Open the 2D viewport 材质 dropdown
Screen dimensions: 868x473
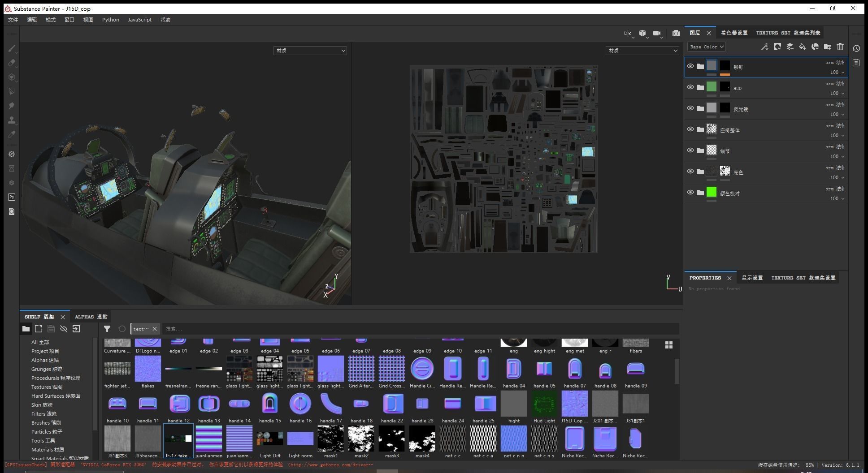pos(642,51)
